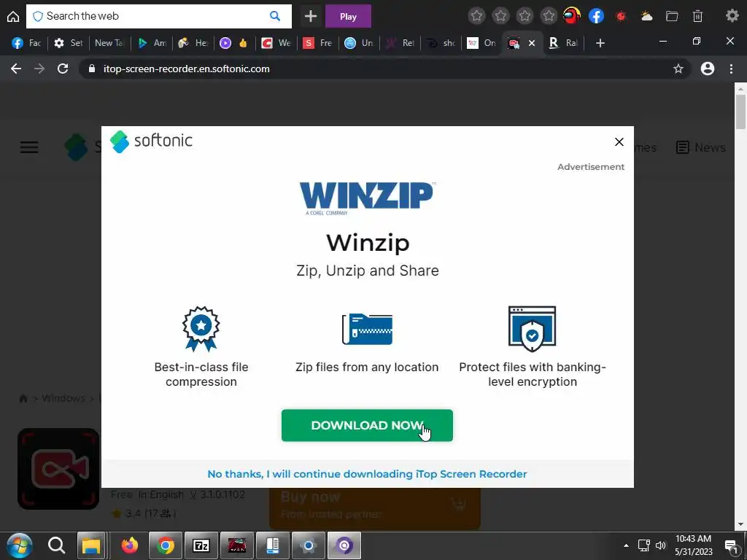Show hidden system tray icons
Screen dimensions: 747x560
(626, 545)
